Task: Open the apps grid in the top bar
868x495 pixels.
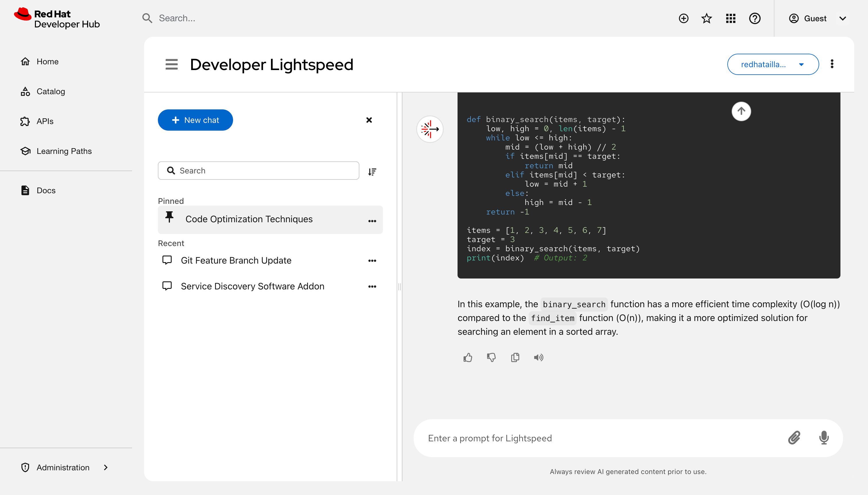Action: click(x=731, y=18)
